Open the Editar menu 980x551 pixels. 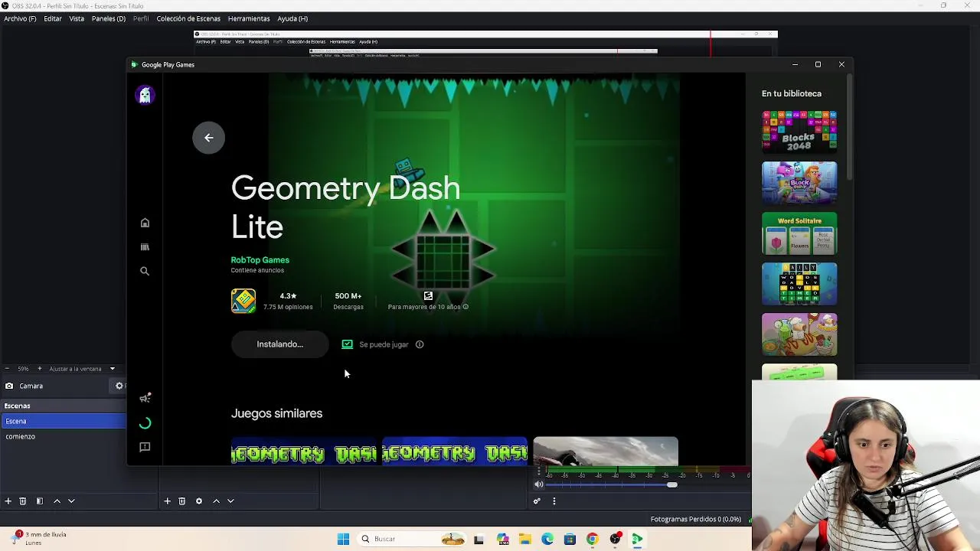tap(53, 18)
